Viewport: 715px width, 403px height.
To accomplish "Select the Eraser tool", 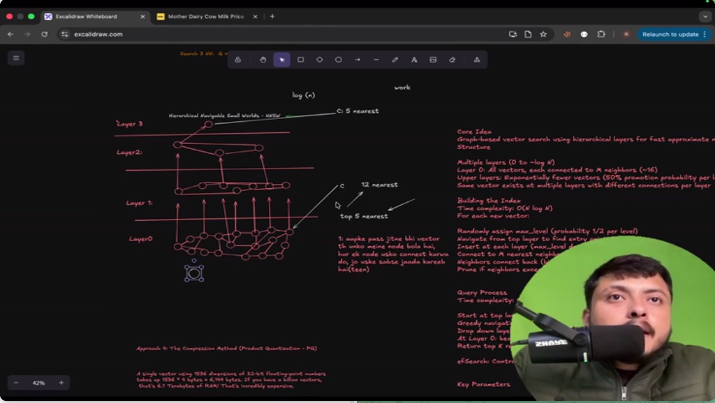I will [x=452, y=60].
